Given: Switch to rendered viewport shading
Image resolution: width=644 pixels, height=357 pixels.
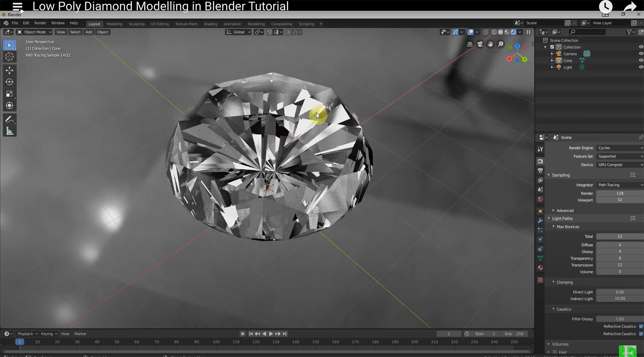Looking at the screenshot, I should tap(513, 32).
